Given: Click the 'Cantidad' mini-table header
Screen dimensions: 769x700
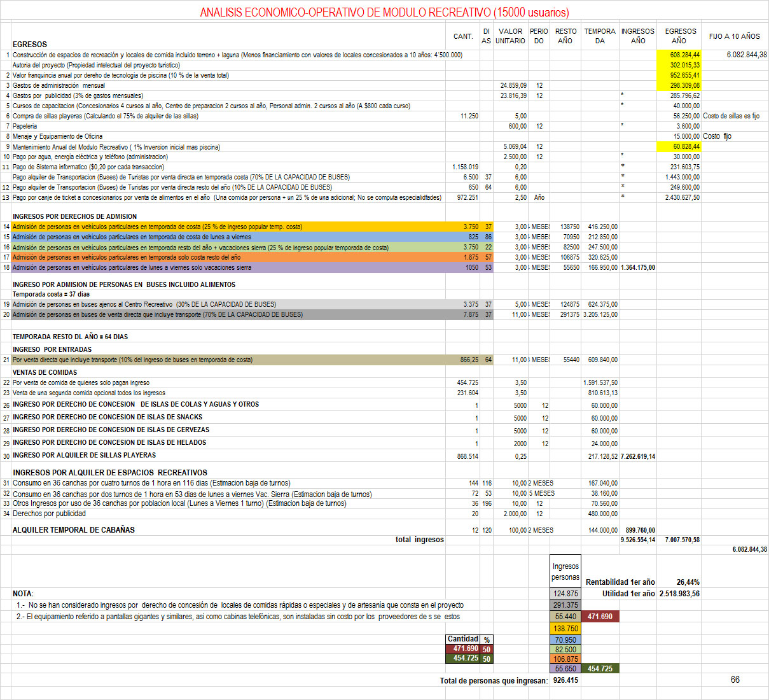Looking at the screenshot, I should tap(462, 639).
